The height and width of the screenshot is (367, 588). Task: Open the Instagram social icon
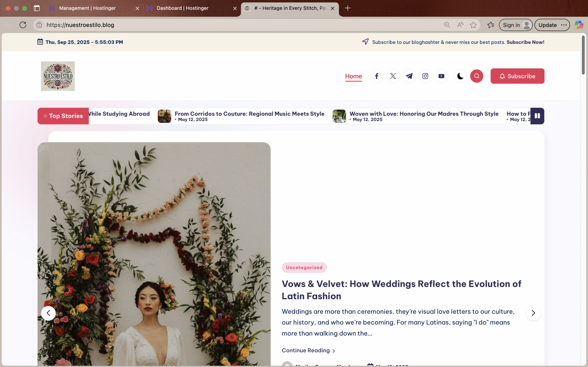(425, 76)
